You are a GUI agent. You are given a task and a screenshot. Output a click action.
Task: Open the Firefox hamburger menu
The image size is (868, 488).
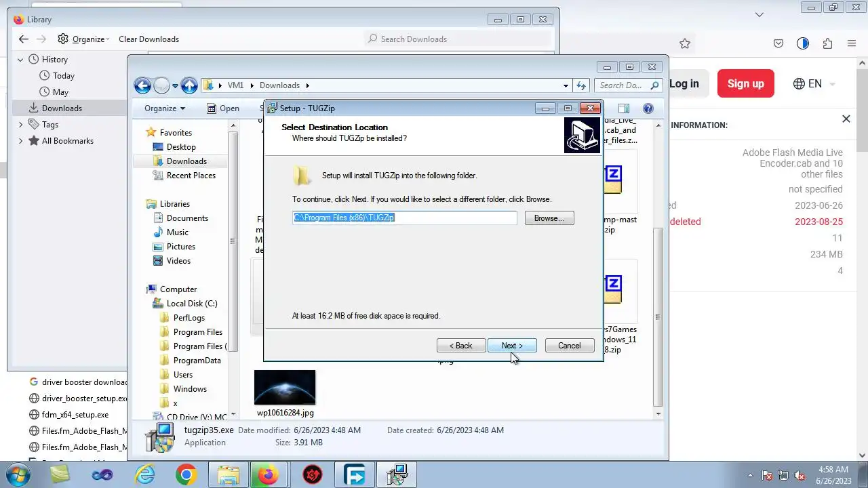tap(852, 43)
